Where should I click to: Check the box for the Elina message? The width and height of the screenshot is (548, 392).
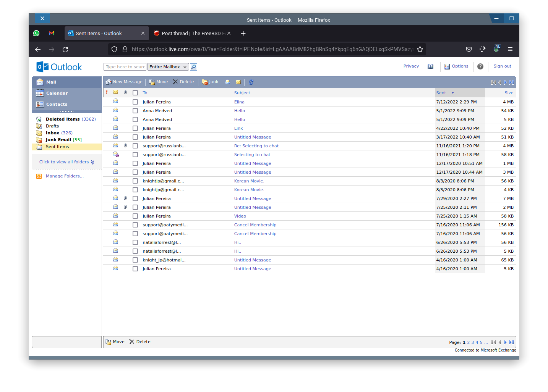coord(135,102)
